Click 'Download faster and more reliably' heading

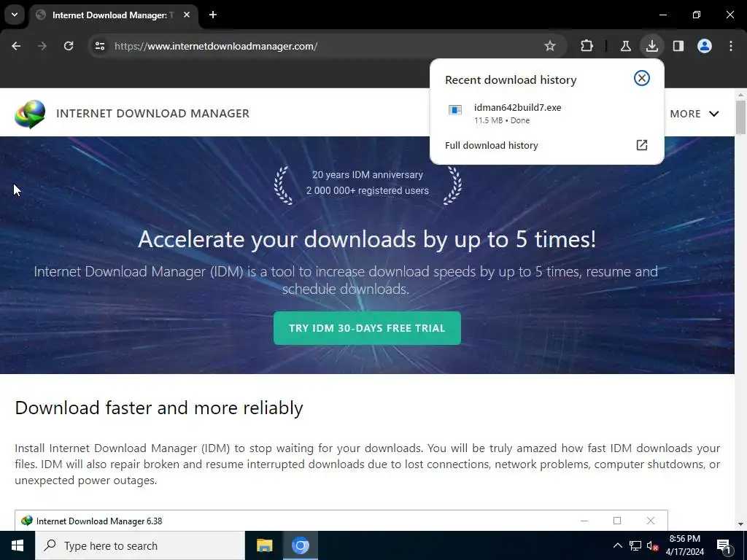(x=158, y=408)
